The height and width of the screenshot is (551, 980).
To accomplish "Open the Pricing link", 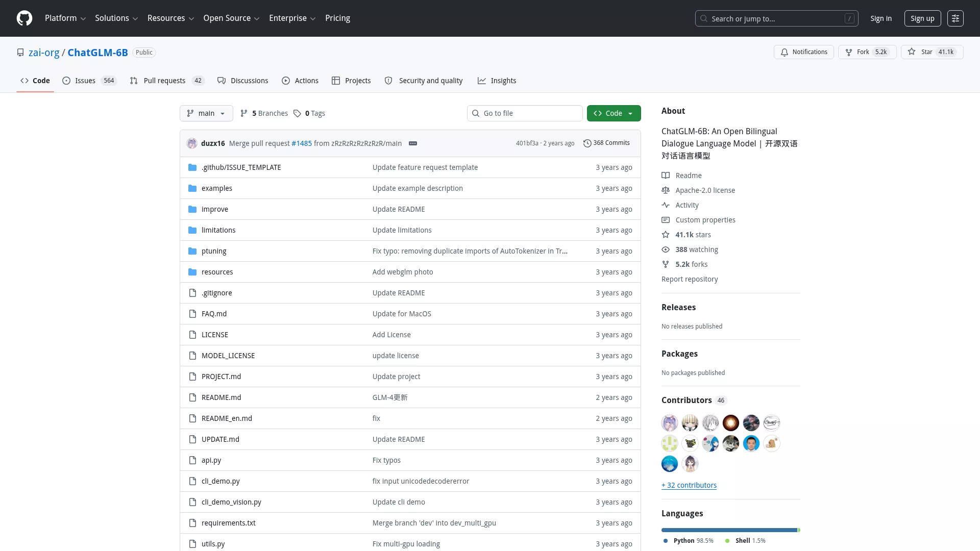I will click(337, 18).
